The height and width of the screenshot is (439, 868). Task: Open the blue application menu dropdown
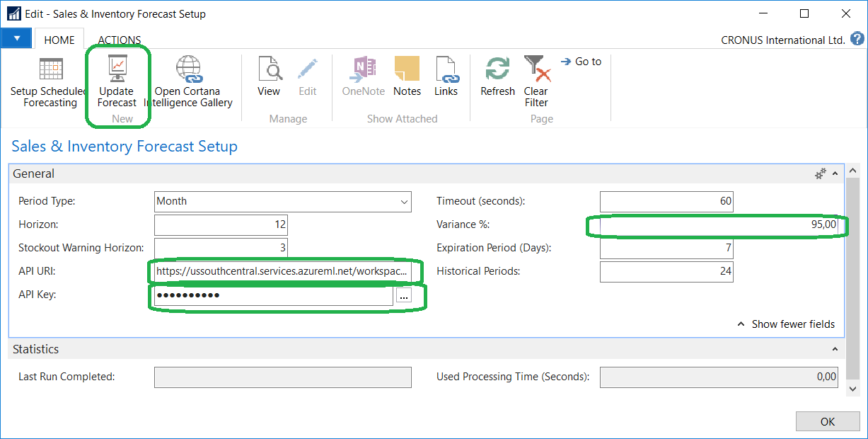tap(16, 39)
